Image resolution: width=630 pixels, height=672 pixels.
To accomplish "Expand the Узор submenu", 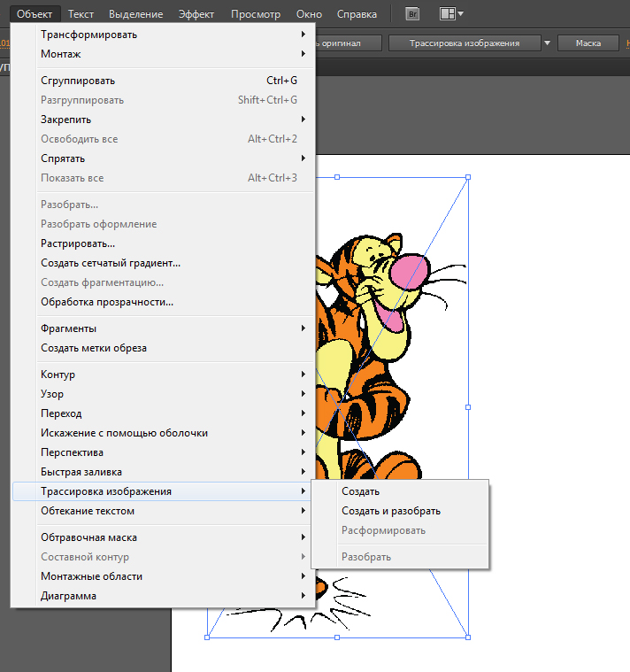I will [164, 394].
